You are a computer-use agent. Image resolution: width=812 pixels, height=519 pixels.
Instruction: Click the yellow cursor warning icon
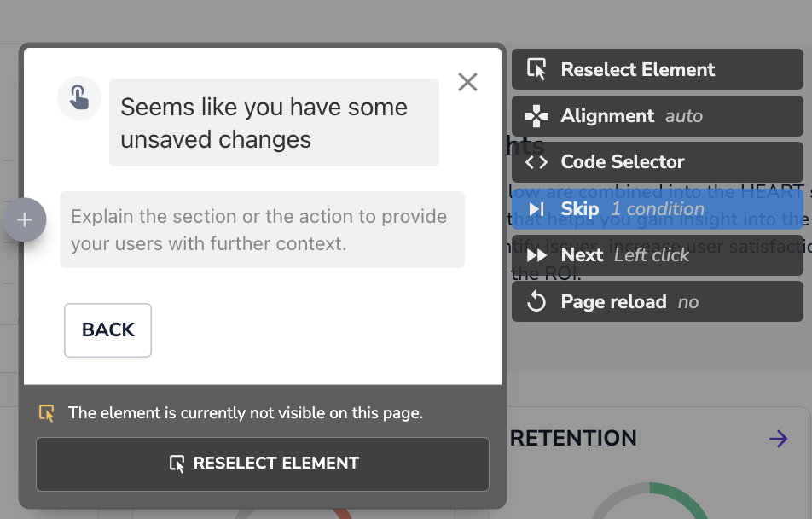pos(47,413)
